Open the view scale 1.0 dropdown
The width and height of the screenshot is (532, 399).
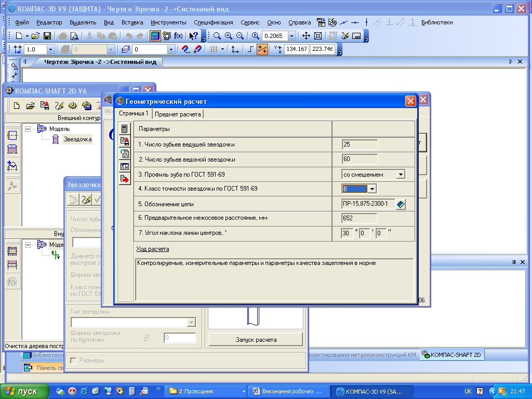tap(50, 49)
